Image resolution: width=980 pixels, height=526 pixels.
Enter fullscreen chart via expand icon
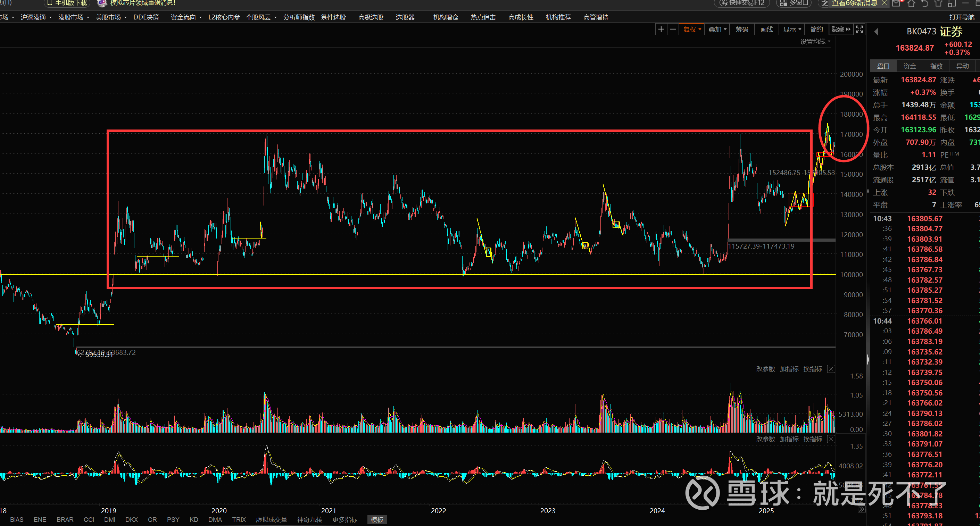tap(859, 29)
